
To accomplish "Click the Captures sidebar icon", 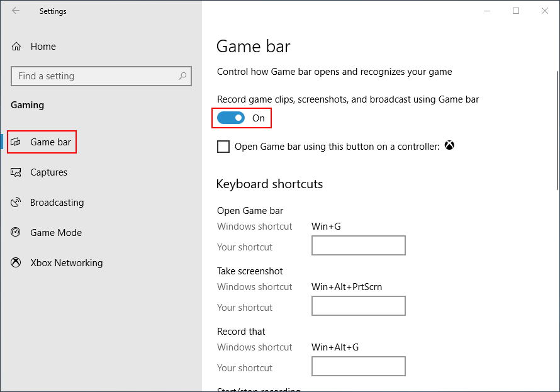I will pos(16,172).
